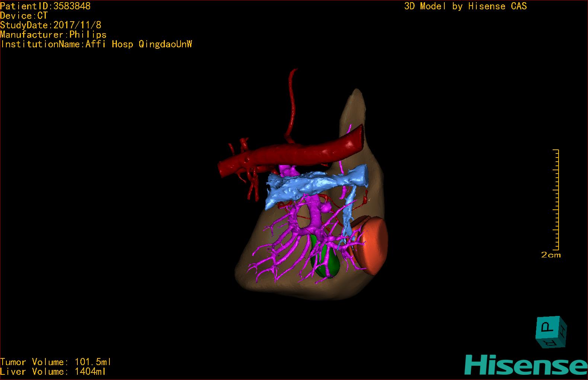Select the light blue vein structure
The image size is (588, 380).
316,183
